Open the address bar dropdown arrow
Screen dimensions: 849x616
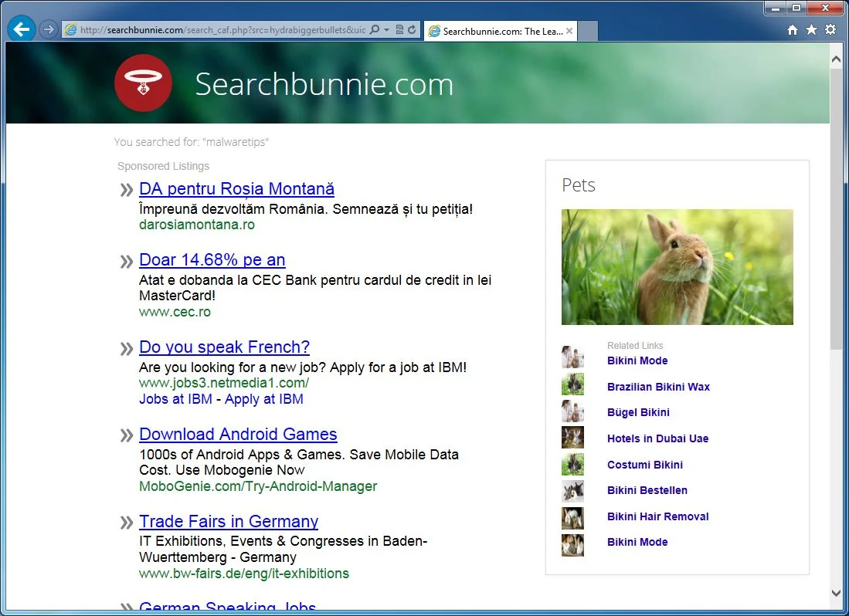pos(386,30)
